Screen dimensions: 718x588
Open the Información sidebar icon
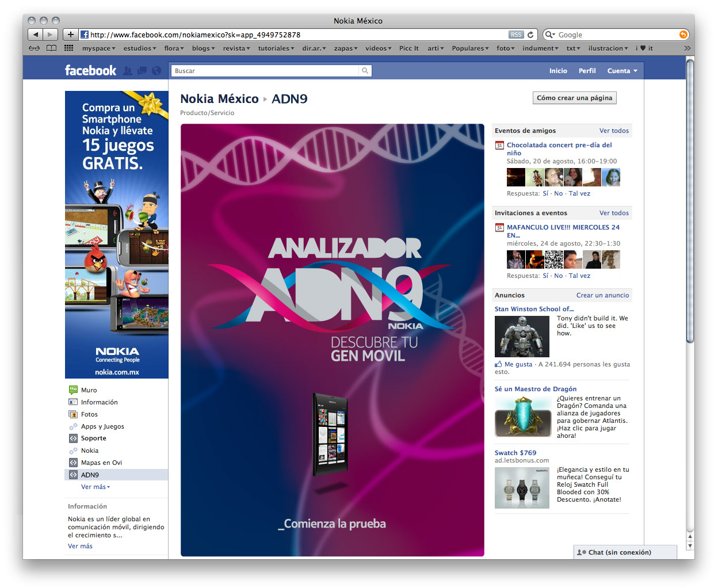coord(73,402)
